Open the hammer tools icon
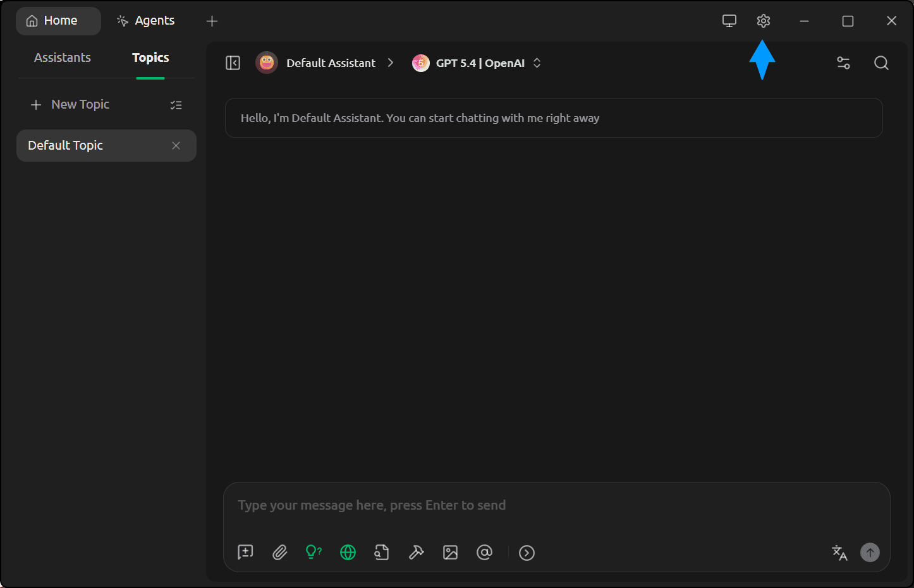This screenshot has height=588, width=914. [x=416, y=553]
